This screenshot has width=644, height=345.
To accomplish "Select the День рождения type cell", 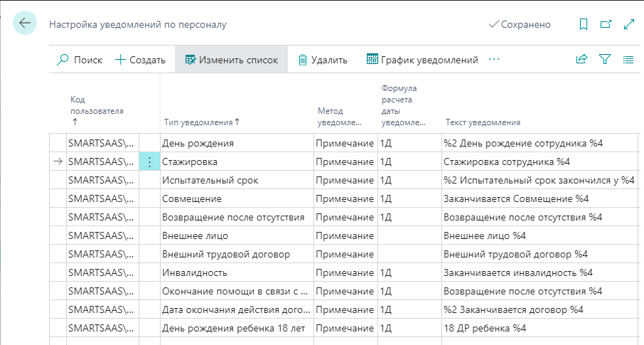I will click(237, 143).
